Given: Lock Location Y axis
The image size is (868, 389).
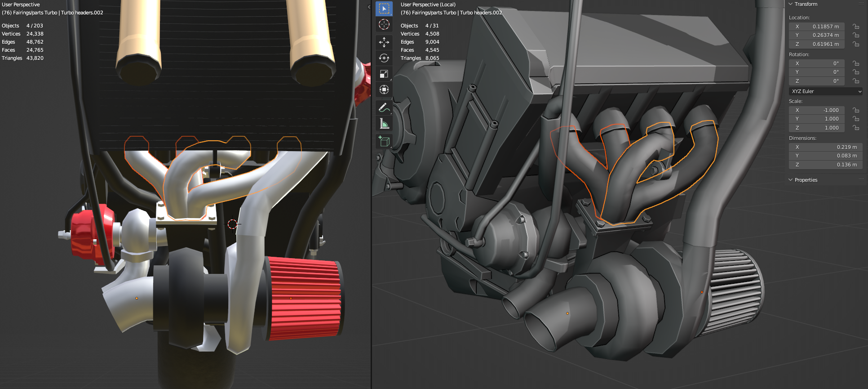Looking at the screenshot, I should coord(856,35).
